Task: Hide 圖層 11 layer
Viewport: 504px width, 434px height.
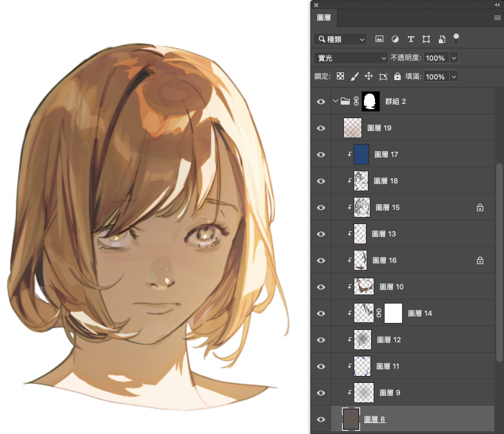Action: [x=321, y=366]
